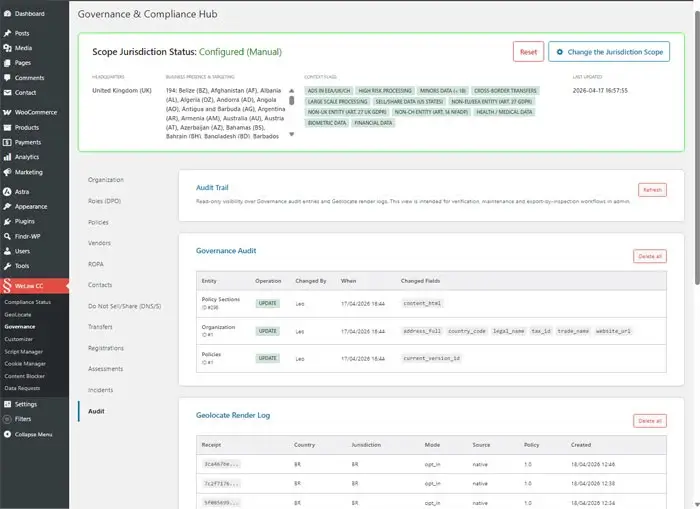Open Customizer submenu item
The image size is (700, 509).
(19, 339)
